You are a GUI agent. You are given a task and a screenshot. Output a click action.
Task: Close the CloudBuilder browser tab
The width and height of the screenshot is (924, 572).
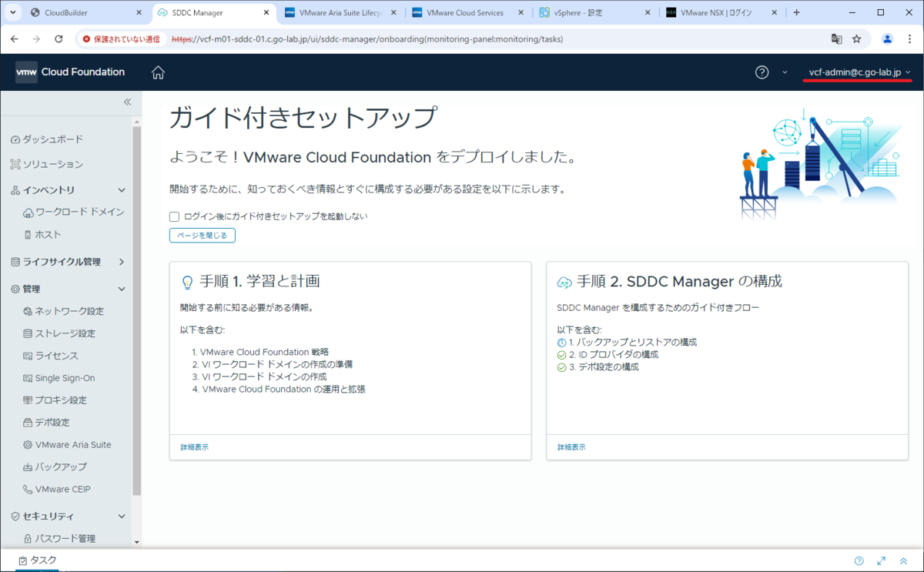coord(139,12)
